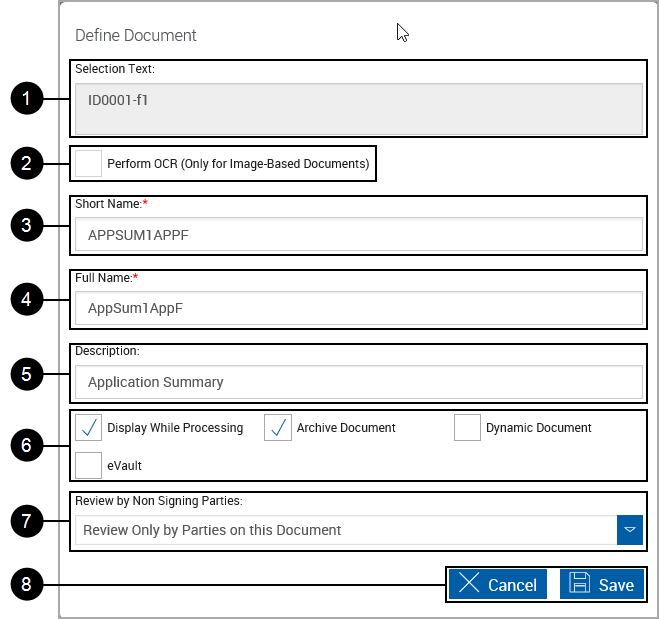The image size is (659, 619).
Task: Select the Define Document heading text
Action: click(135, 35)
